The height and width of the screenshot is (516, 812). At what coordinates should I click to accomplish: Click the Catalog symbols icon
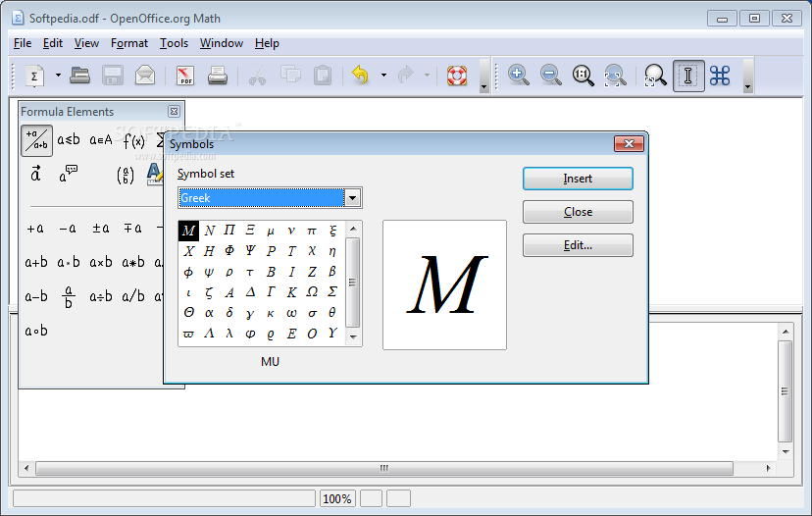coord(720,76)
